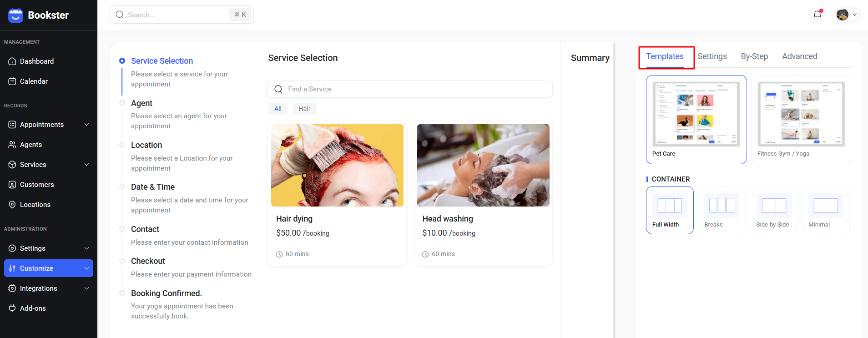The height and width of the screenshot is (338, 868).
Task: Click the Find a Service field
Action: pos(410,89)
